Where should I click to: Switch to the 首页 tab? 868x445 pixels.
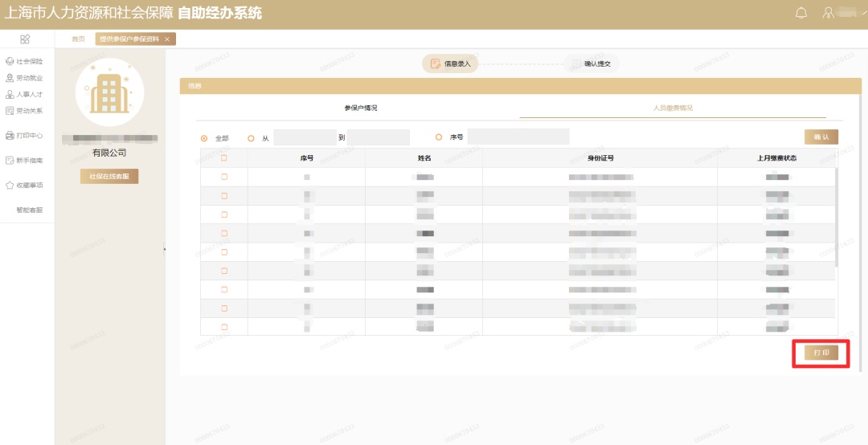click(x=78, y=39)
